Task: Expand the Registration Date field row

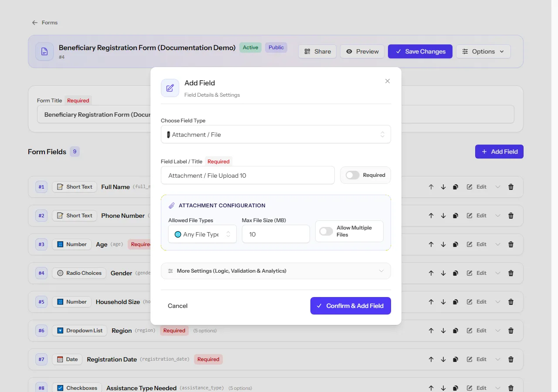Action: click(498, 359)
